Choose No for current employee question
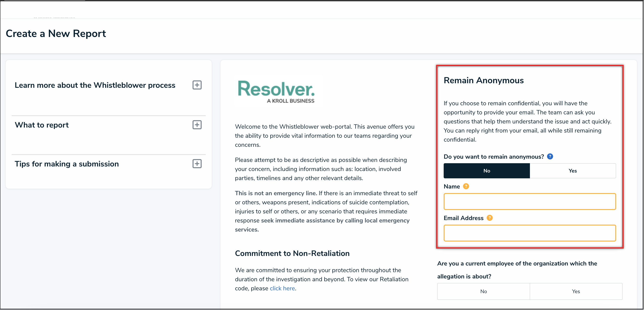Image resolution: width=644 pixels, height=310 pixels. (x=483, y=291)
